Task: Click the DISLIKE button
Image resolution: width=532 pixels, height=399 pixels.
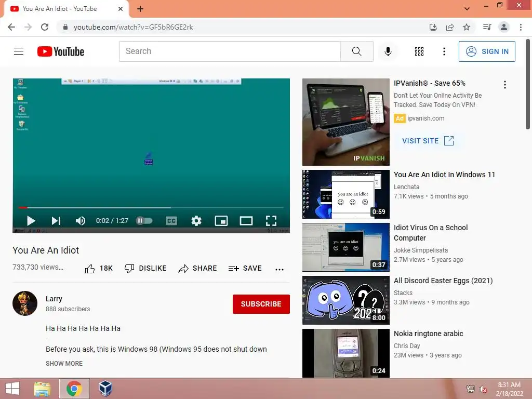Action: pyautogui.click(x=145, y=269)
